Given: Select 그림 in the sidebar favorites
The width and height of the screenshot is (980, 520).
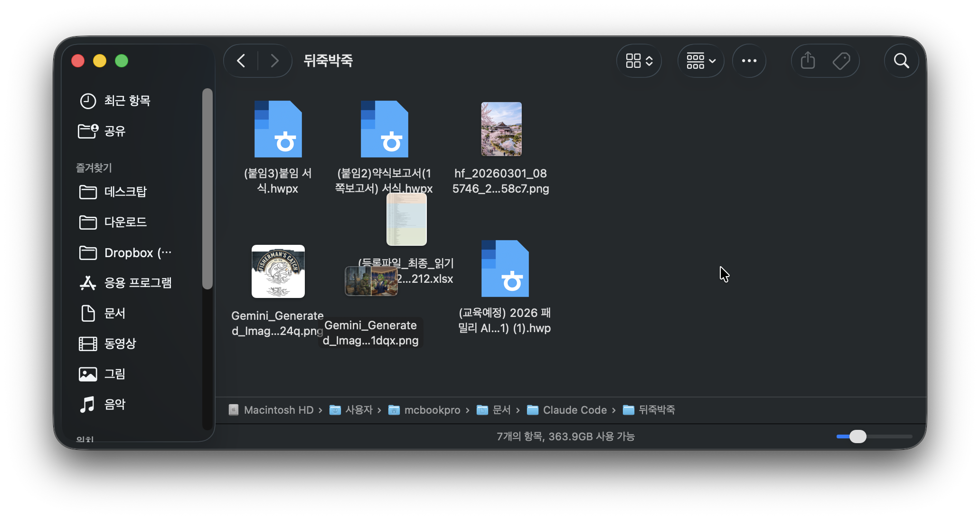Looking at the screenshot, I should tap(114, 374).
